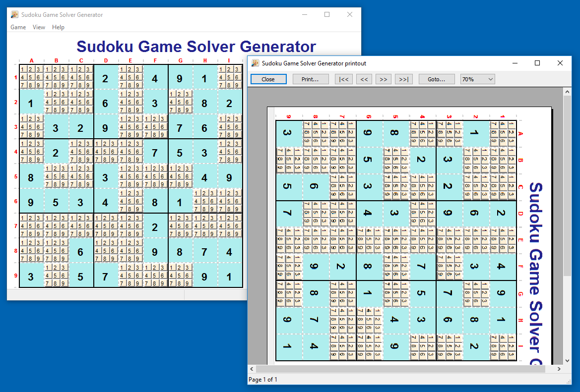Open the Help menu
The height and width of the screenshot is (392, 580).
tap(58, 27)
